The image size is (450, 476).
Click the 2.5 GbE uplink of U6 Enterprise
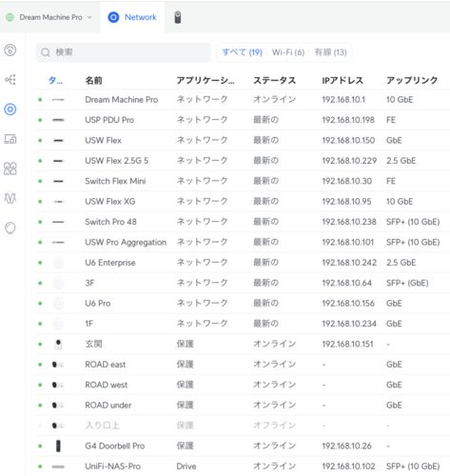coord(401,263)
